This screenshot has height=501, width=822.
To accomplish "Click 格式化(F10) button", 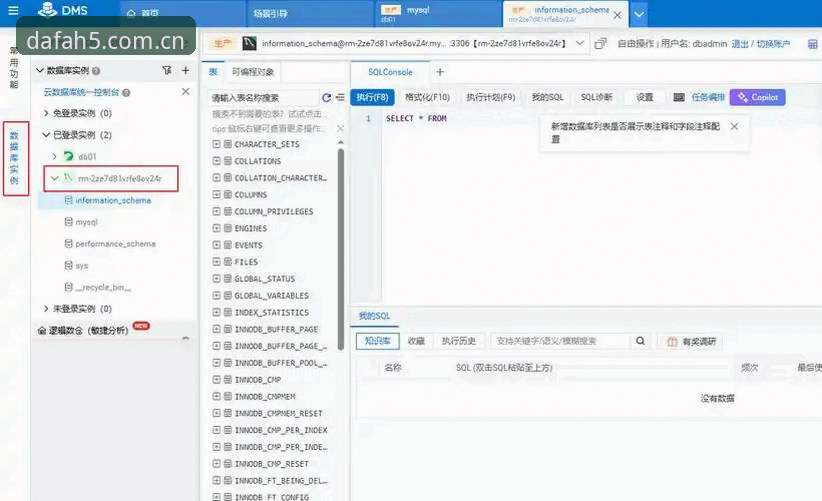I will 427,97.
